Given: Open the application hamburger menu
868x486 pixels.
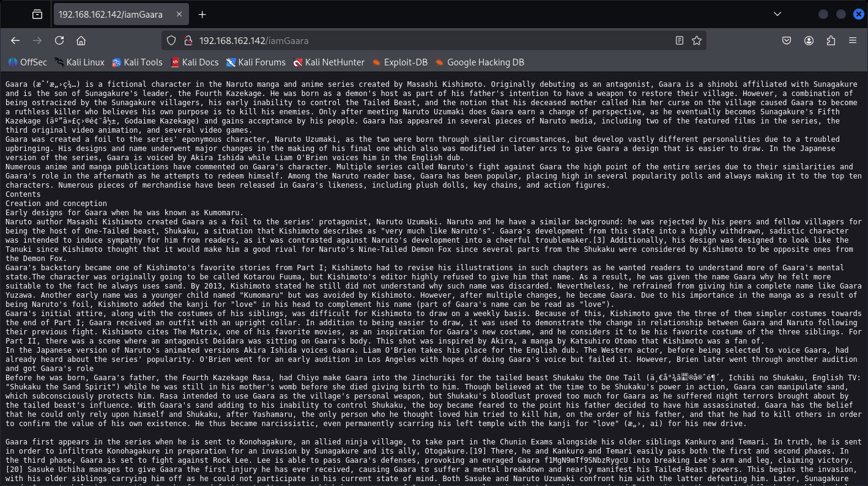Looking at the screenshot, I should [x=853, y=40].
